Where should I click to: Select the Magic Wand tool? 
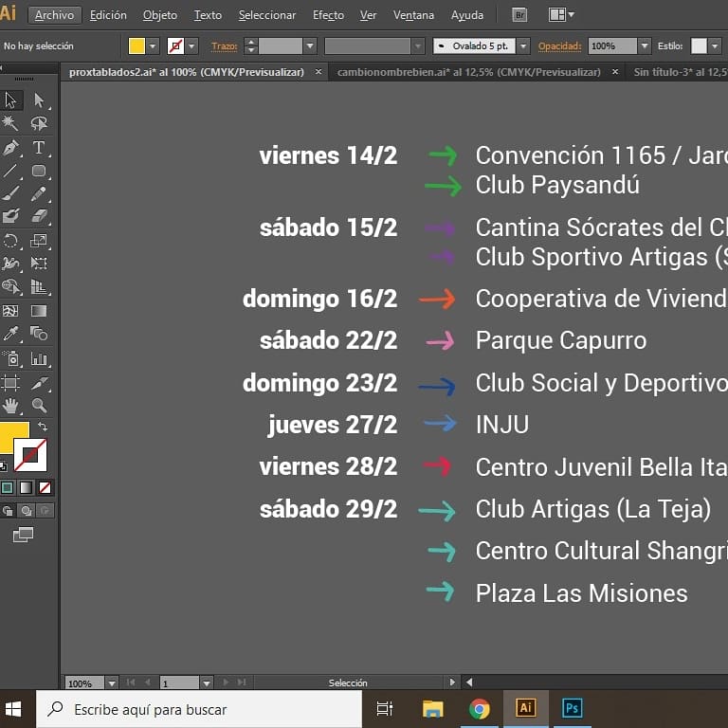pos(10,123)
